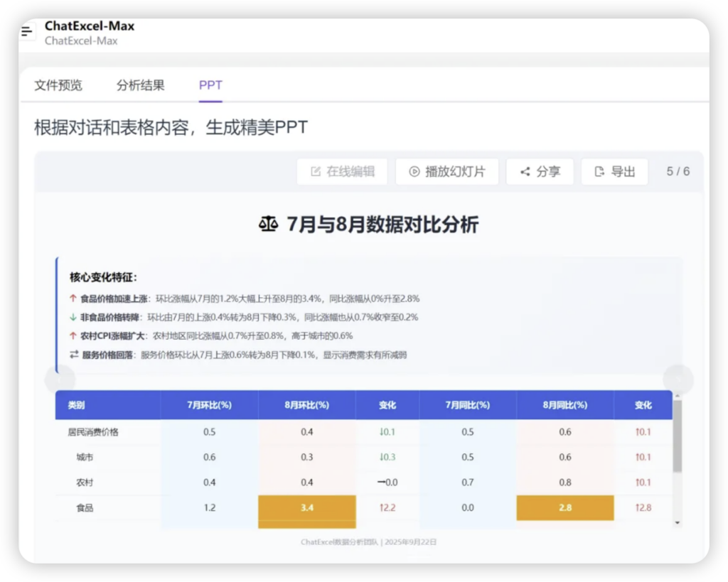728x582 pixels.
Task: Click the scroll-down arrow below the table scrollbar
Action: (x=677, y=522)
